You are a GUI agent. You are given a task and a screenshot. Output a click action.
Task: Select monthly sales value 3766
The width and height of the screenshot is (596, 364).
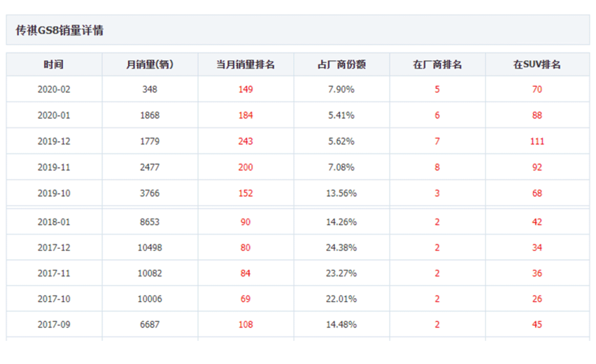tap(150, 194)
